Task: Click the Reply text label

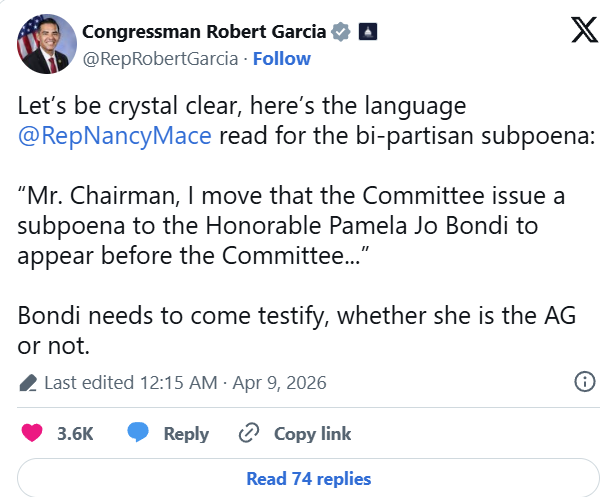Action: (186, 433)
